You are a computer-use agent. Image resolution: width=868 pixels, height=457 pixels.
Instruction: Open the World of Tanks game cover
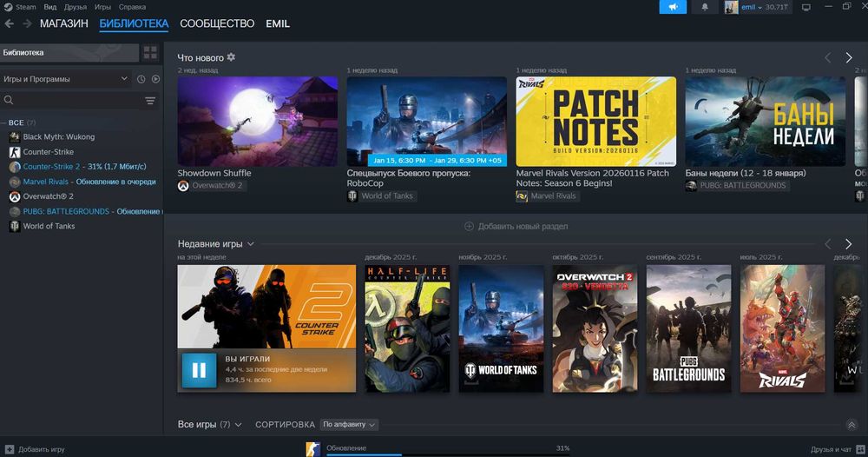click(501, 328)
